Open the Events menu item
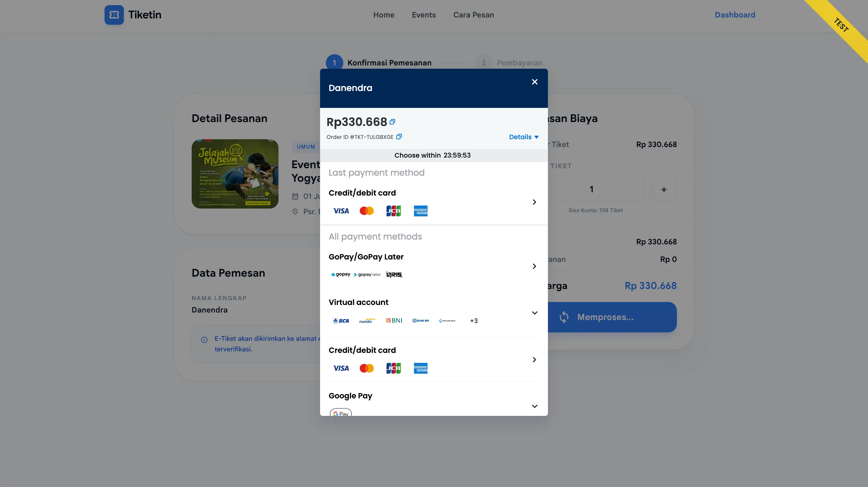Viewport: 868px width, 487px height. coord(423,15)
